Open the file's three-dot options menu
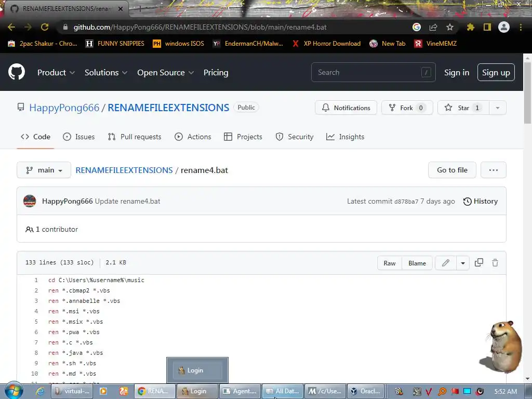This screenshot has height=399, width=532. 494,170
